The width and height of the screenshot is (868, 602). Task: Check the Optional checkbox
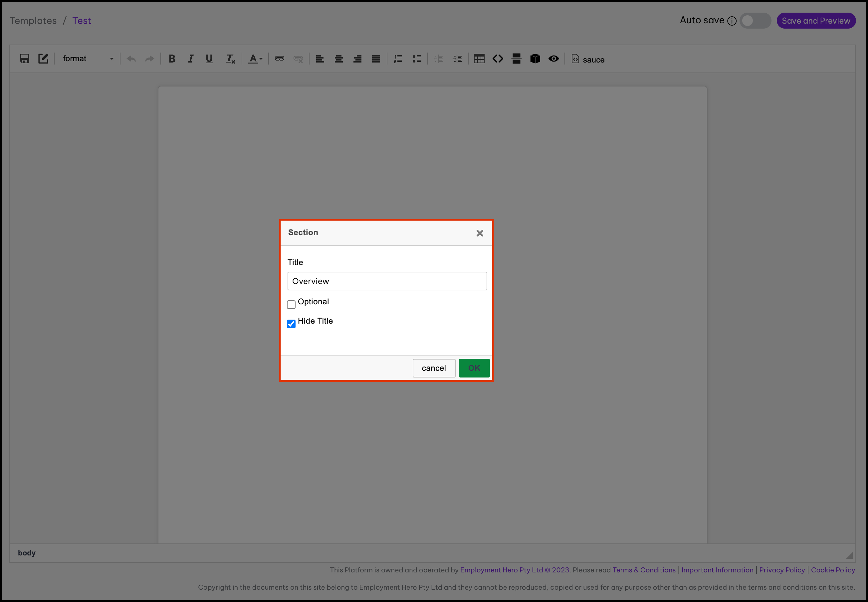pos(291,304)
